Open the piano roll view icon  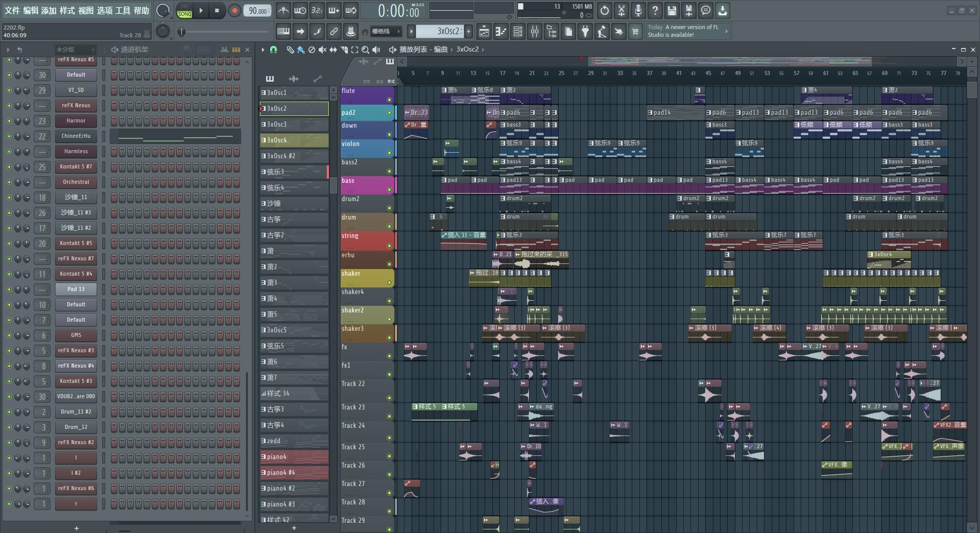[x=500, y=32]
